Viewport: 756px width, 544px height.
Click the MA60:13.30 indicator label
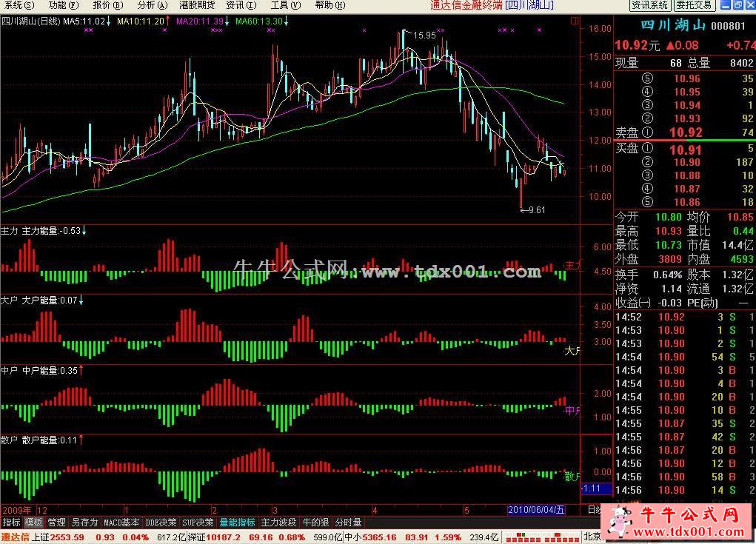point(259,21)
